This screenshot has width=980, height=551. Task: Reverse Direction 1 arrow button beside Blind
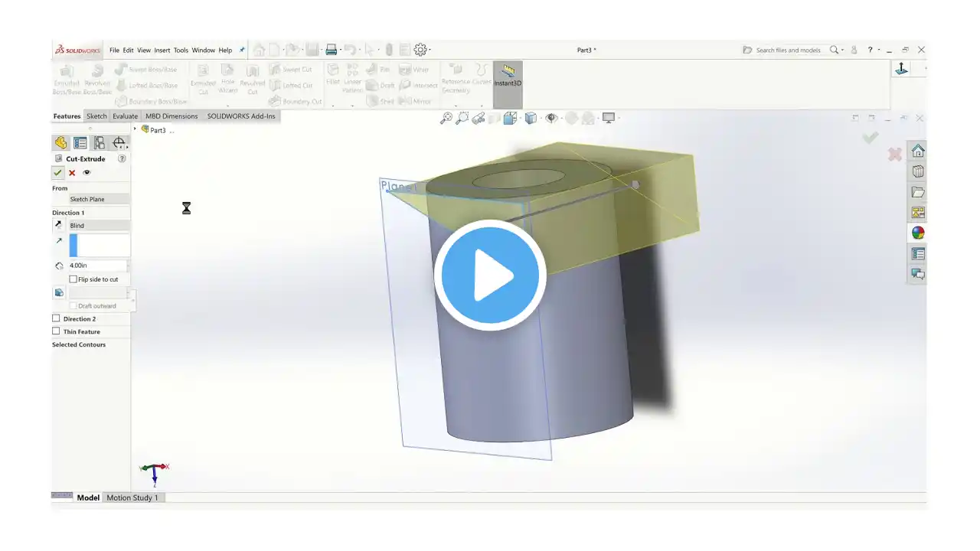tap(58, 225)
